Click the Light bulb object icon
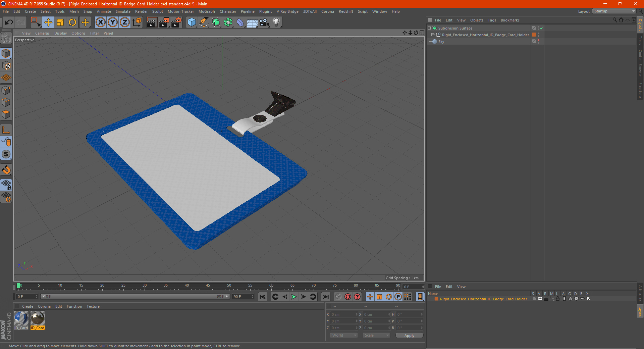The image size is (644, 349). 276,22
